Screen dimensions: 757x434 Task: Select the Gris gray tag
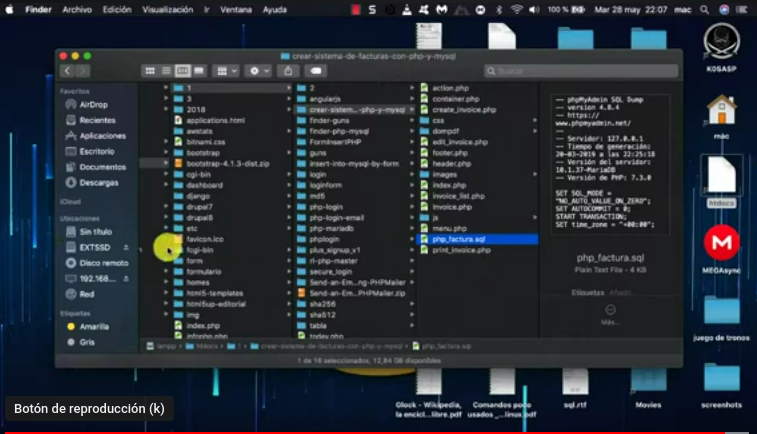[x=87, y=341]
